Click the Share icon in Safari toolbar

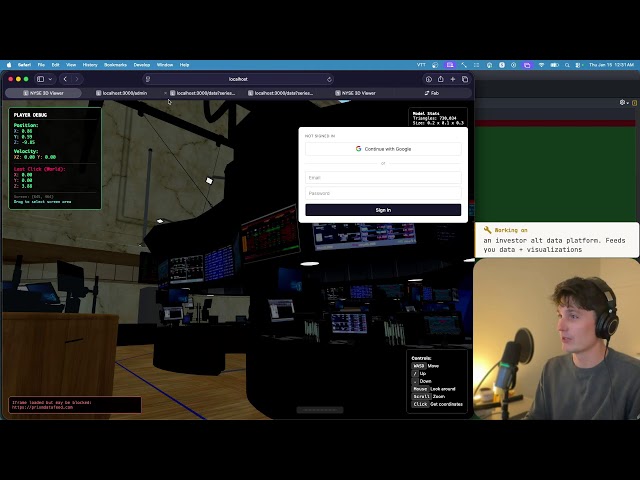[x=440, y=79]
